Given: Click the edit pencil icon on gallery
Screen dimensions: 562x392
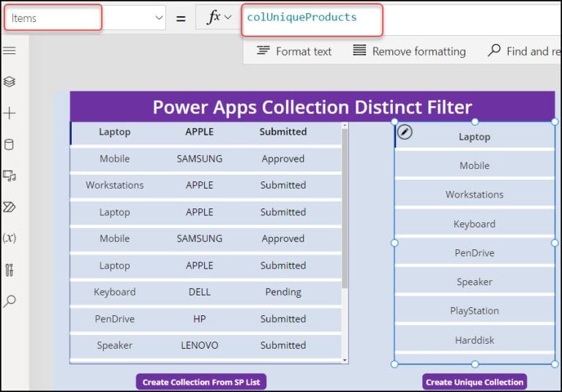Looking at the screenshot, I should [x=405, y=132].
